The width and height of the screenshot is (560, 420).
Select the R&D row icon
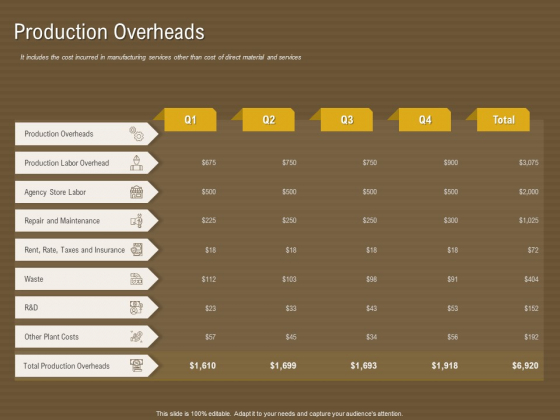click(136, 308)
